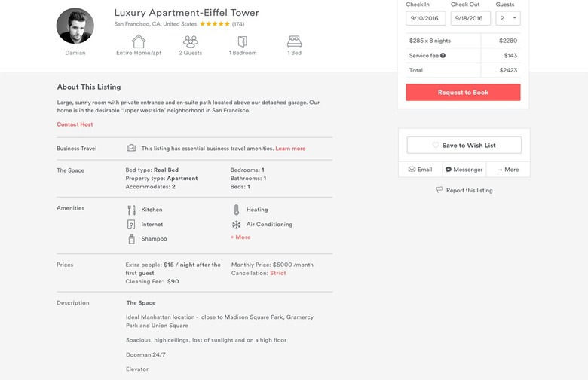Click the Heating thermometer icon
Screen dimensions: 588x380
click(x=236, y=210)
